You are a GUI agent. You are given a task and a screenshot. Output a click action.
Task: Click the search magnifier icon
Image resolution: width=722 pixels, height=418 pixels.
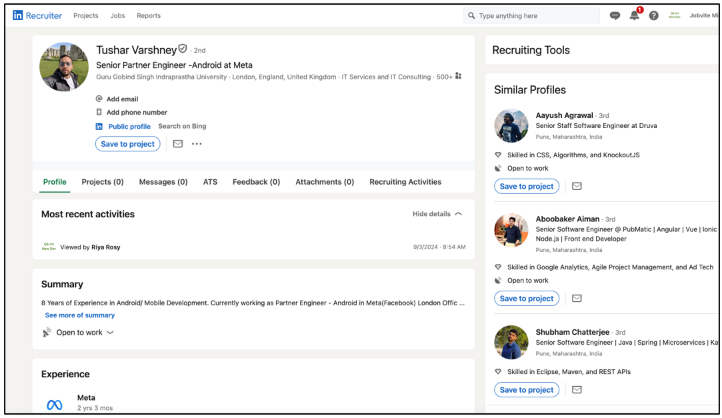472,16
